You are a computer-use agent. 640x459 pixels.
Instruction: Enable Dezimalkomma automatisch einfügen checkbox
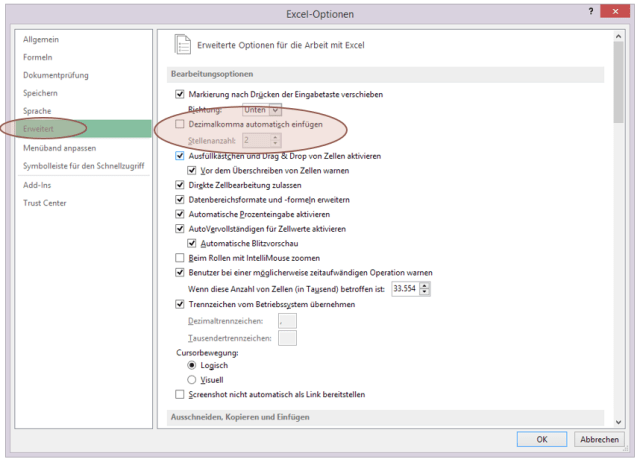[x=180, y=125]
